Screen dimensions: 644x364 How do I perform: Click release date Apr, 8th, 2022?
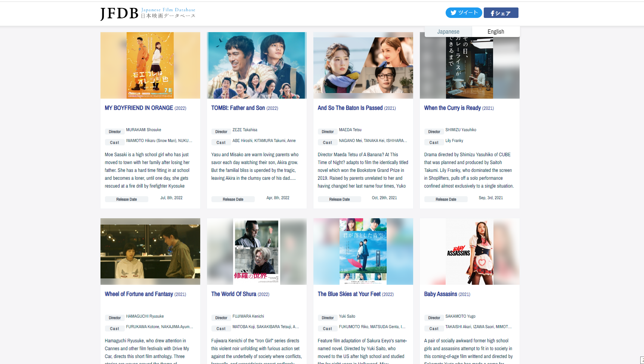(x=278, y=198)
